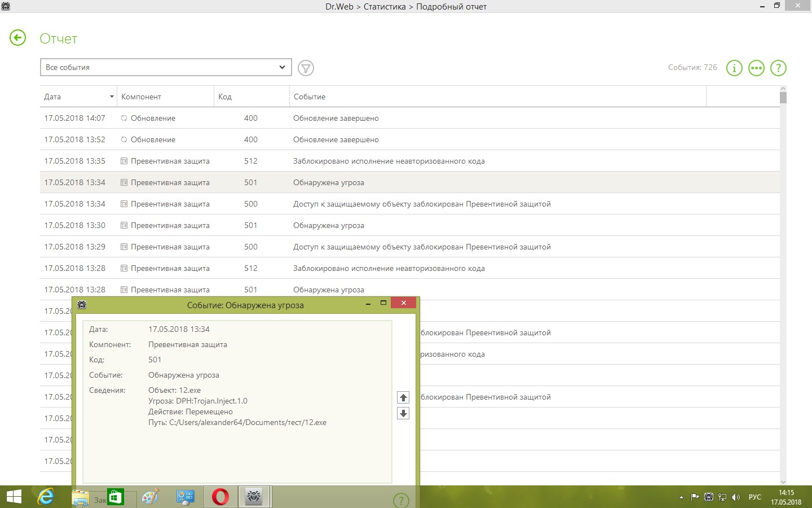The image size is (812, 508).
Task: Open Internet Explorer from the taskbar
Action: (x=46, y=497)
